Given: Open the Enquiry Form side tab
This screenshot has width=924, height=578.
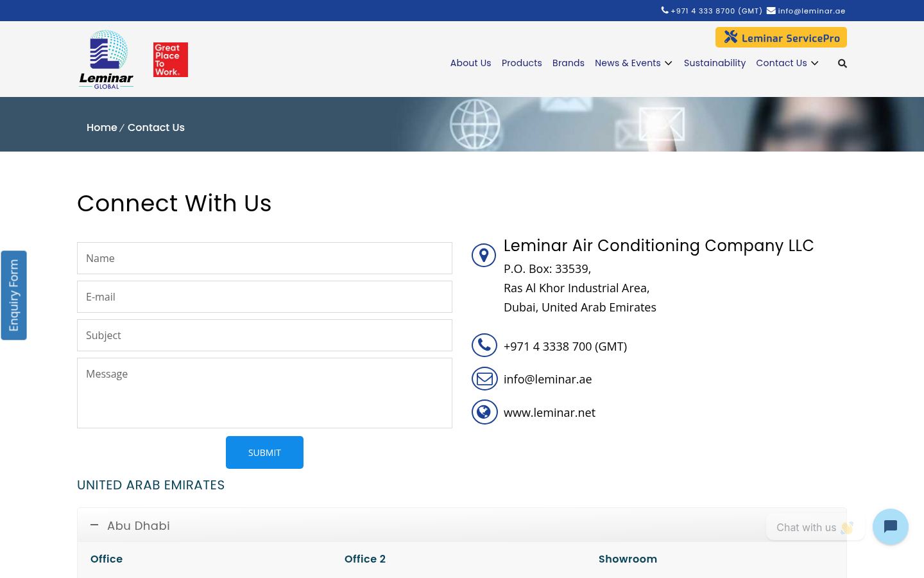Looking at the screenshot, I should tap(13, 295).
